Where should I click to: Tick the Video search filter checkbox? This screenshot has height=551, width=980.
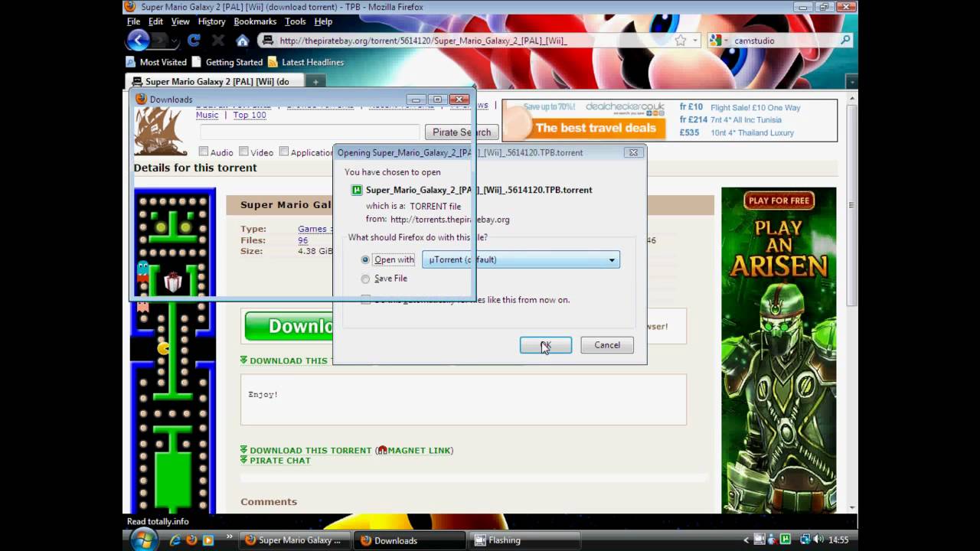(243, 152)
